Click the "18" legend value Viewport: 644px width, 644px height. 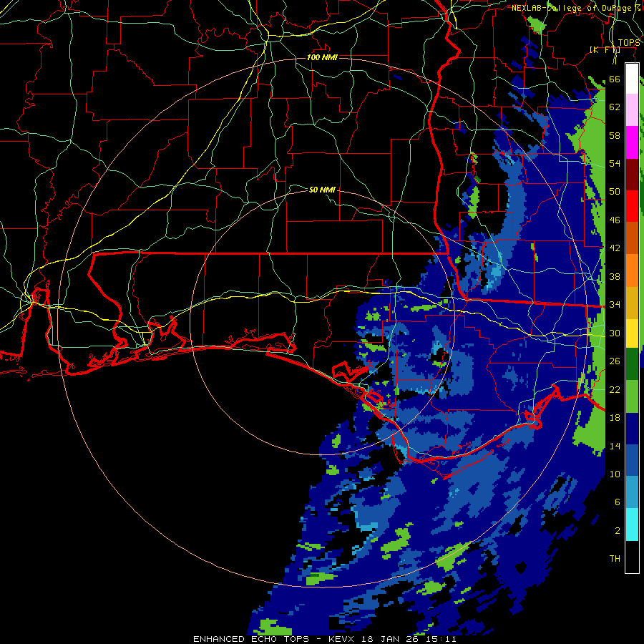[615, 418]
